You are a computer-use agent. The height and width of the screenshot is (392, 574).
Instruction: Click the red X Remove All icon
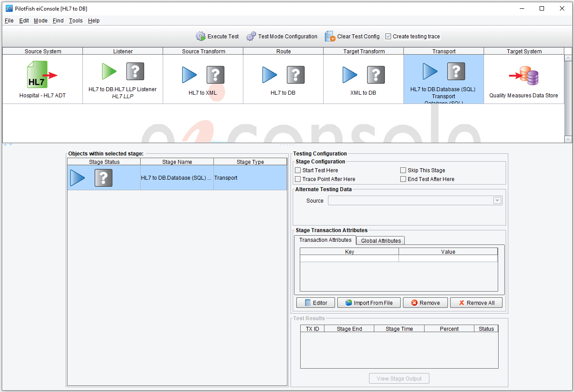462,303
